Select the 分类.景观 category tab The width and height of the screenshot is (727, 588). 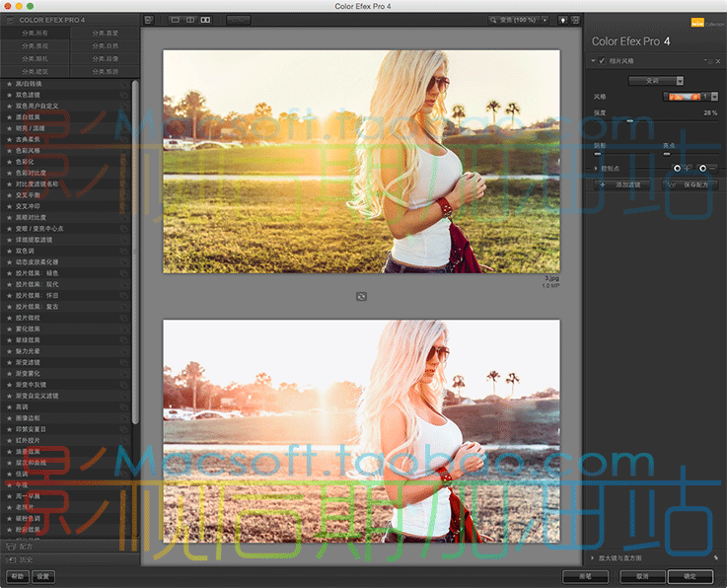(35, 46)
